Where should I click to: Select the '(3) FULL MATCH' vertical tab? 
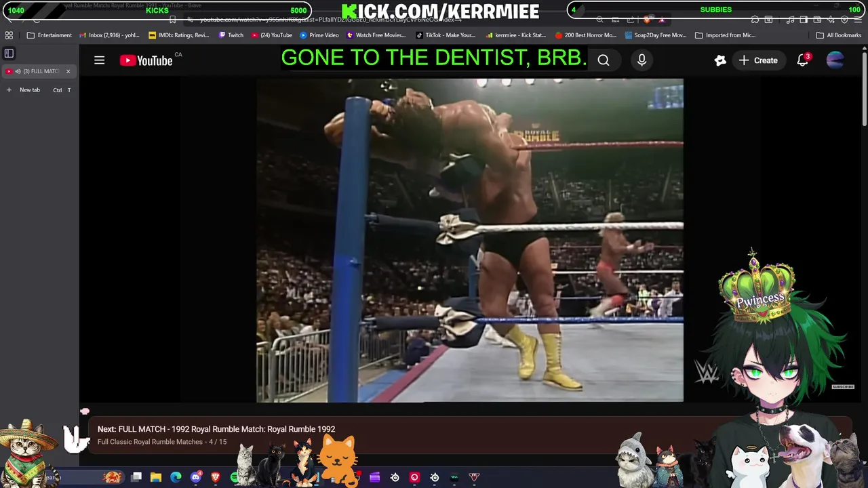point(39,71)
